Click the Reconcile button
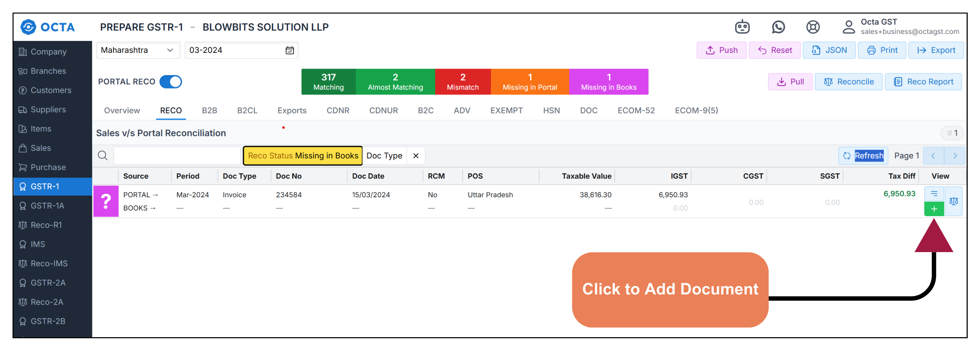The image size is (980, 354). 848,82
